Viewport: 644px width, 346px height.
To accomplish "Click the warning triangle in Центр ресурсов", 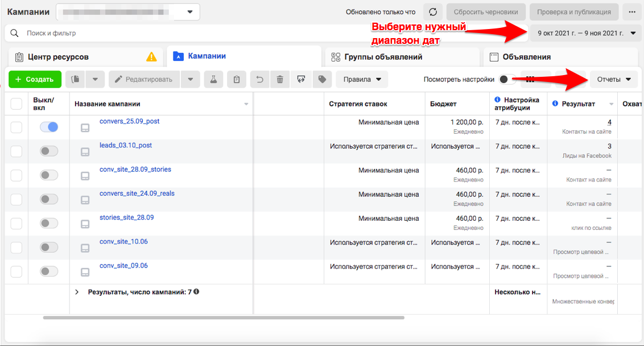I will point(151,57).
